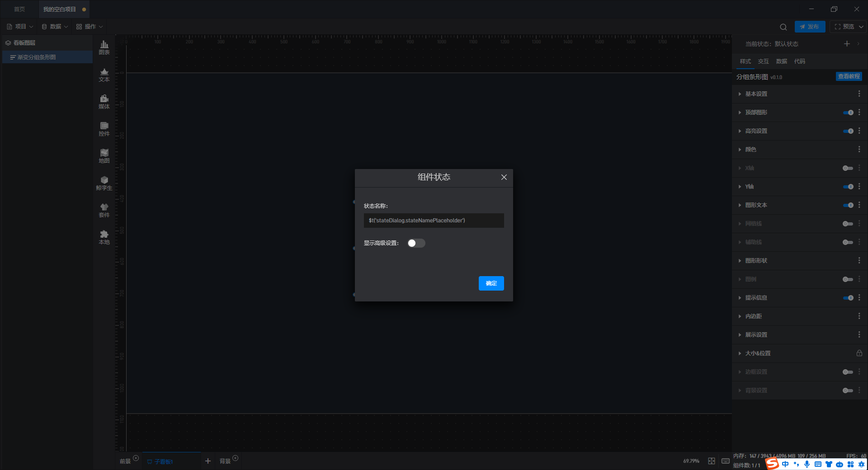Enable the 网格线 switch
The width and height of the screenshot is (868, 470).
pos(848,224)
